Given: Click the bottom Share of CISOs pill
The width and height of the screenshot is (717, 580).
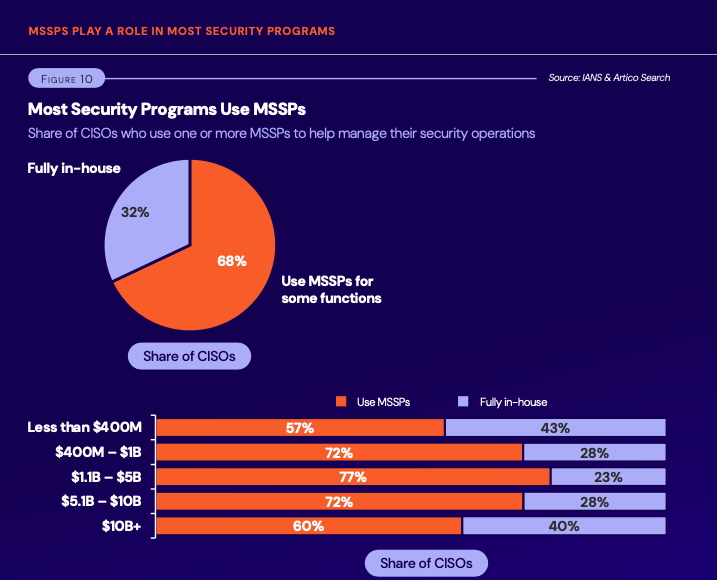Looking at the screenshot, I should (x=426, y=564).
